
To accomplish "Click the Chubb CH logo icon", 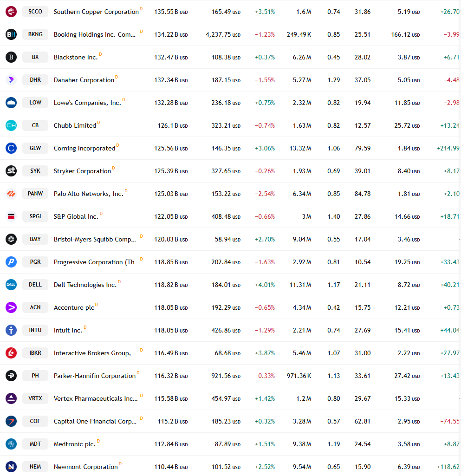I will click(11, 125).
